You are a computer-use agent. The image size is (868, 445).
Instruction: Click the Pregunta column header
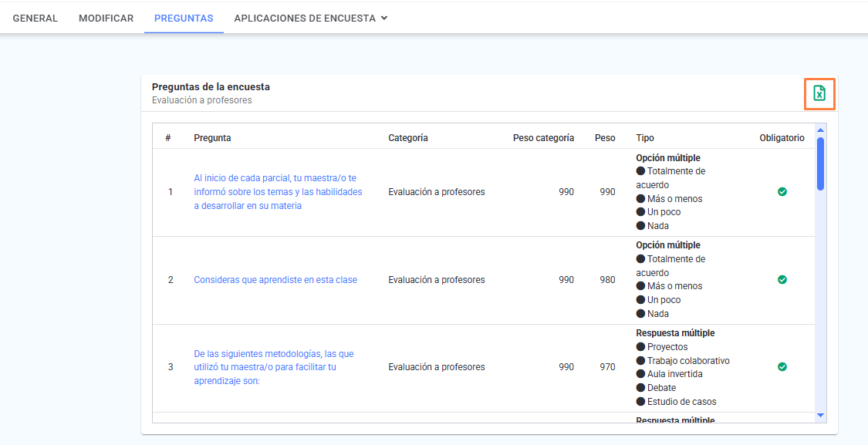(x=213, y=138)
